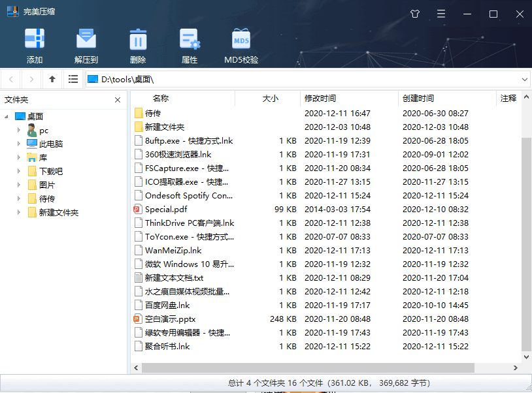
Task: Expand the 下载吧 tree node
Action: coord(19,172)
